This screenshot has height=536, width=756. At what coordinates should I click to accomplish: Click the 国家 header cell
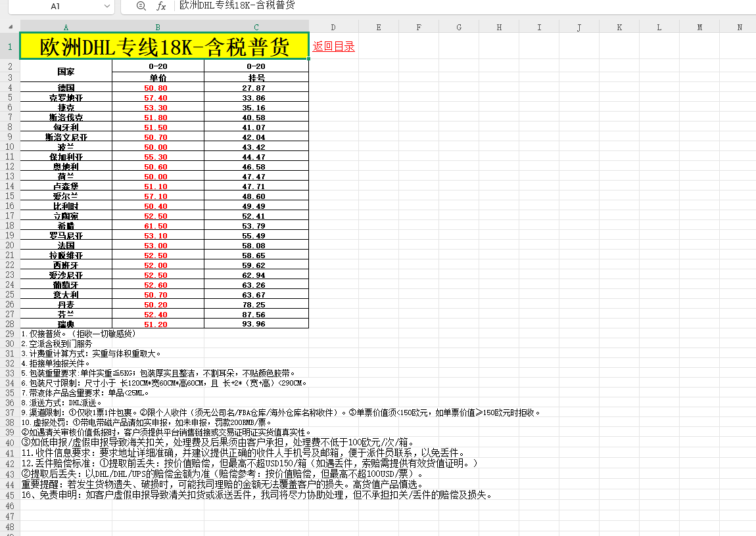coord(66,72)
